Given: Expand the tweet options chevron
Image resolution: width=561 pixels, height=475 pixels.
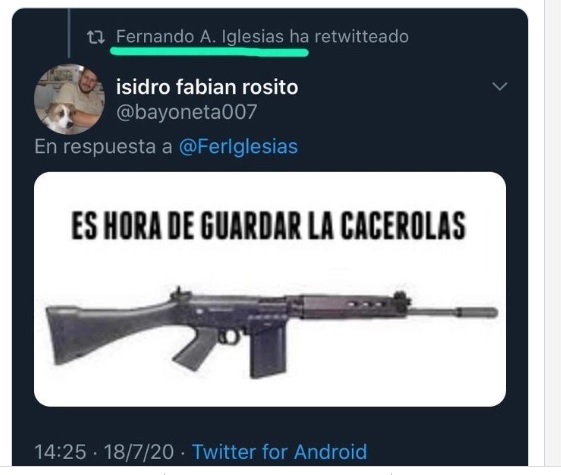Looking at the screenshot, I should [x=499, y=86].
